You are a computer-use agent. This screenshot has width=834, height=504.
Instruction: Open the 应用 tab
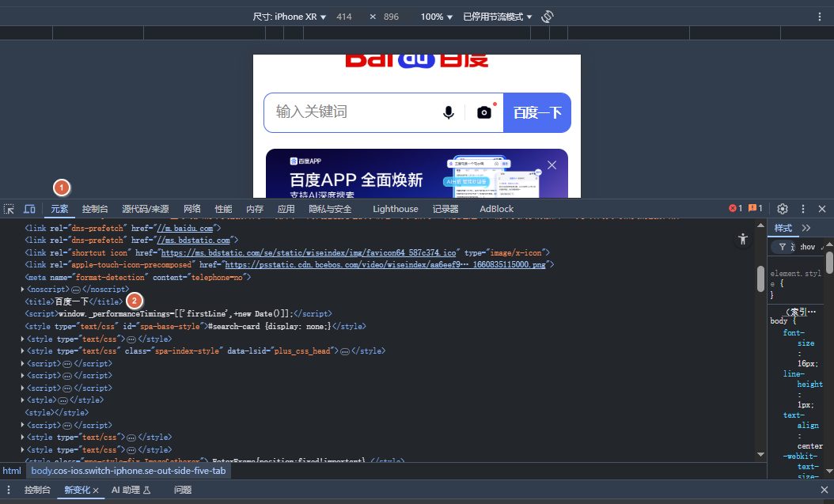point(286,209)
